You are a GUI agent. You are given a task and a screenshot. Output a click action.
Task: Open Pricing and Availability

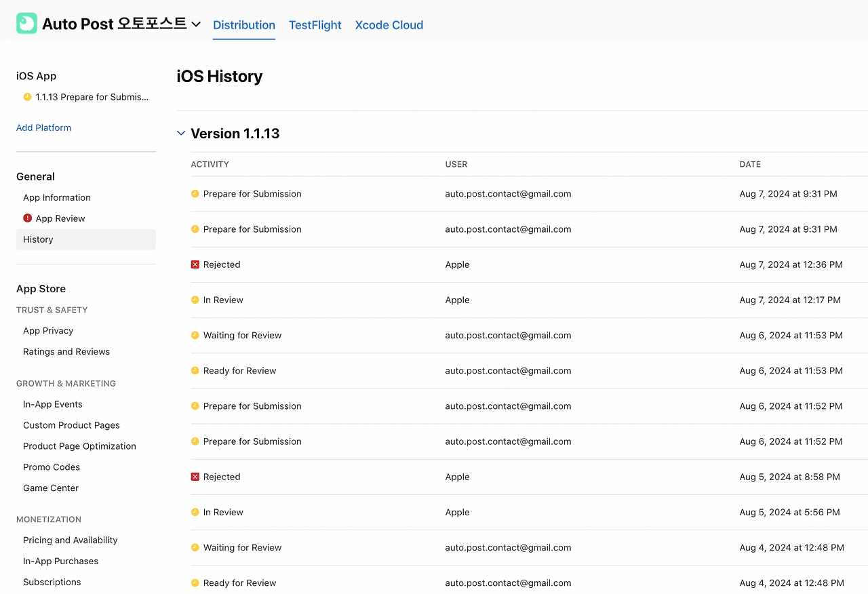coord(71,540)
